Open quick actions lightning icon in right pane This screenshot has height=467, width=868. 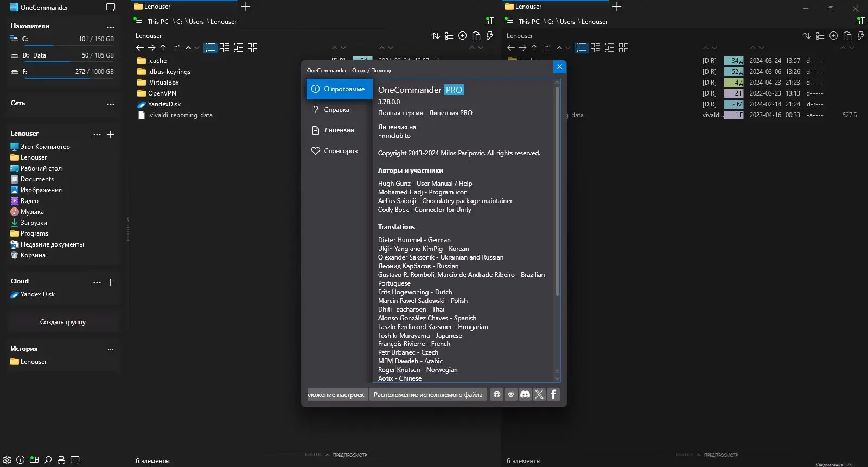pyautogui.click(x=861, y=36)
